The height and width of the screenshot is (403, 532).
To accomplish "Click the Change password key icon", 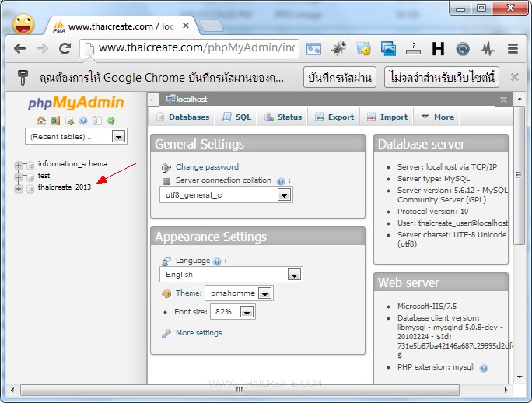I will point(166,167).
